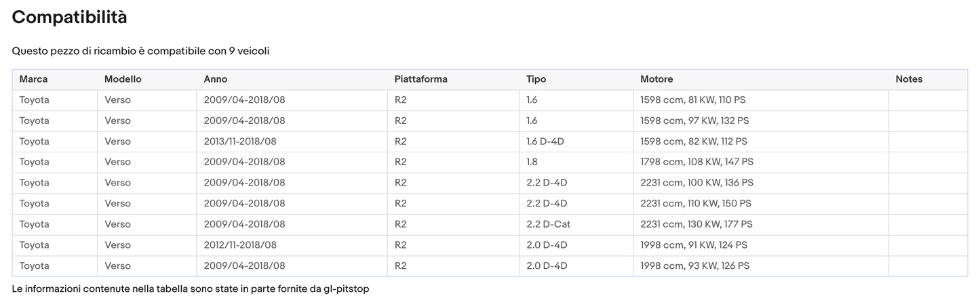Click the 1598 ccm, 97 KW, 132 PS cell

pos(694,121)
